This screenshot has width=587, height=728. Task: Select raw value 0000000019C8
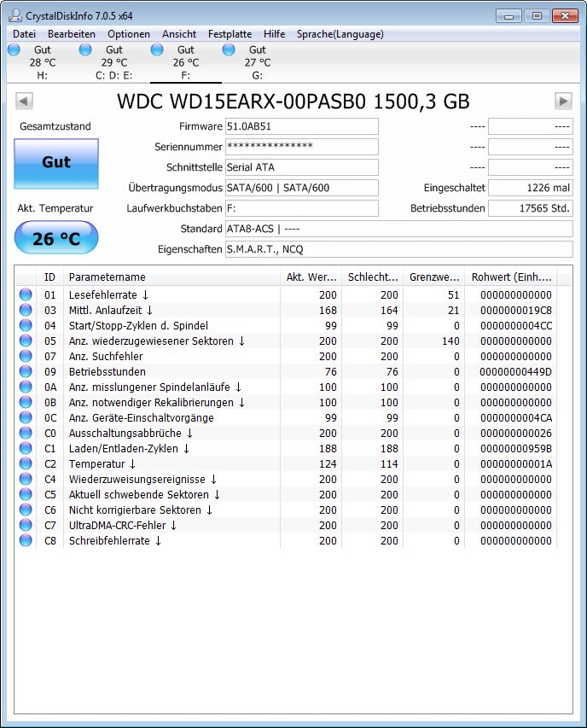(516, 310)
